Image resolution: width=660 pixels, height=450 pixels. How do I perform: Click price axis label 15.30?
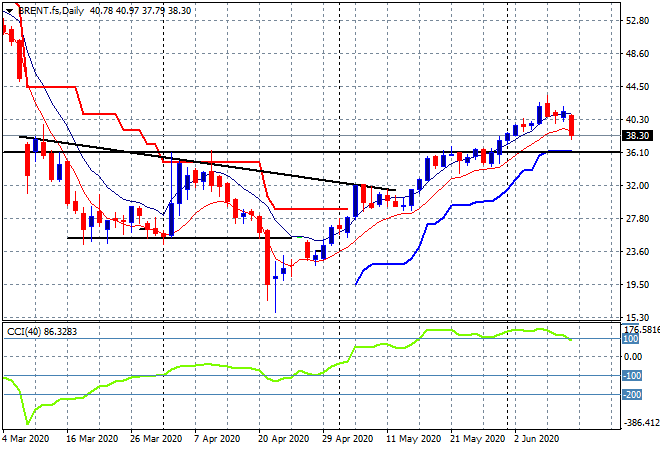(x=637, y=317)
